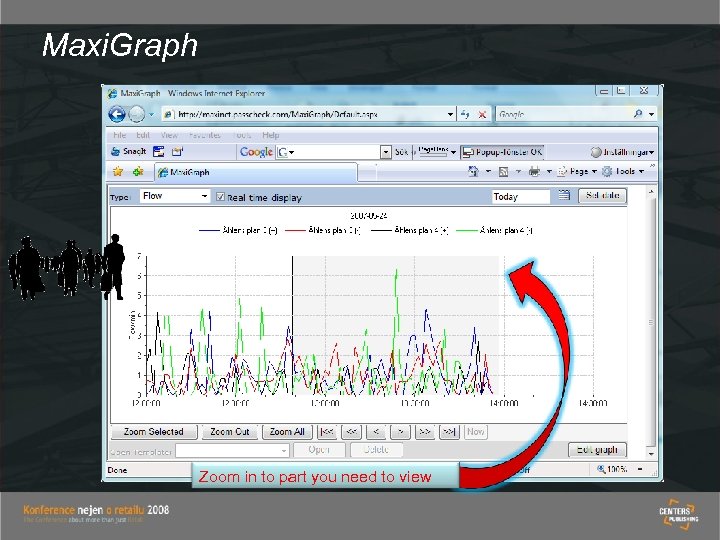The height and width of the screenshot is (540, 720).
Task: Open the recent pages dropdown beside Forward
Action: tap(152, 114)
